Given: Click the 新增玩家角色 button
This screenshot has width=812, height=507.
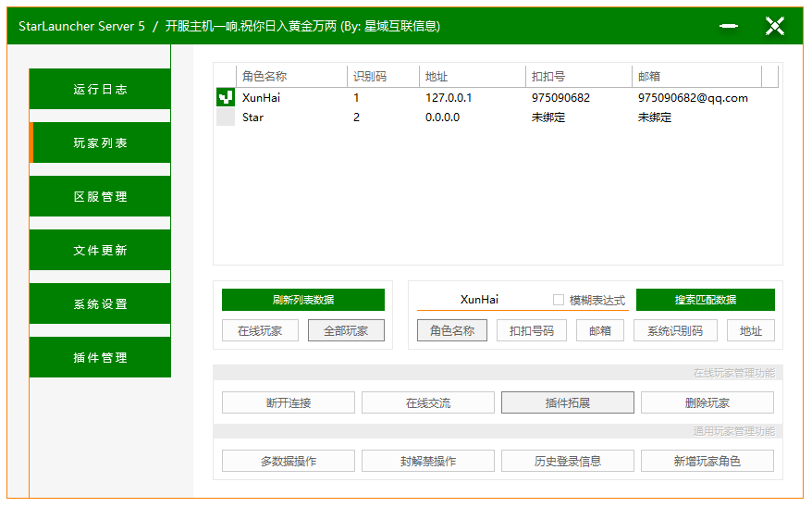Looking at the screenshot, I should (707, 461).
